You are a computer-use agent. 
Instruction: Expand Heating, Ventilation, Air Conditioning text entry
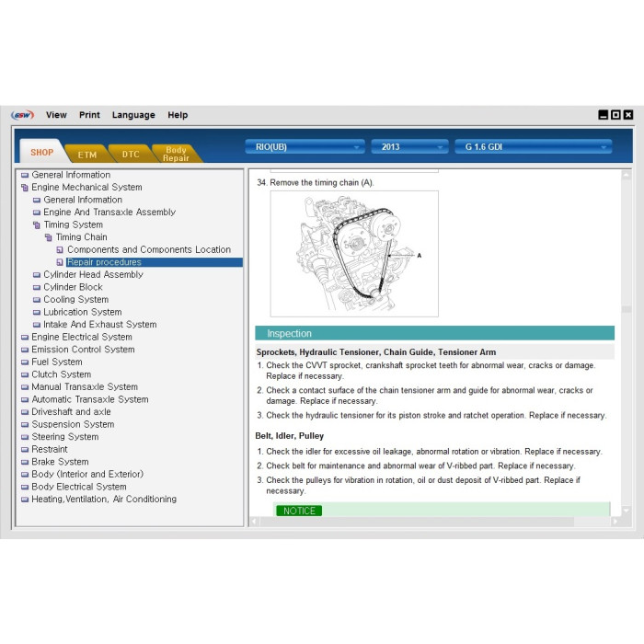click(104, 499)
